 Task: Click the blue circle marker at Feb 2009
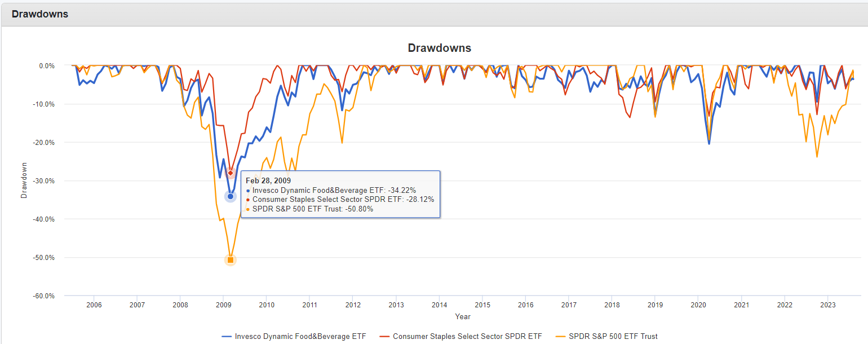click(230, 196)
